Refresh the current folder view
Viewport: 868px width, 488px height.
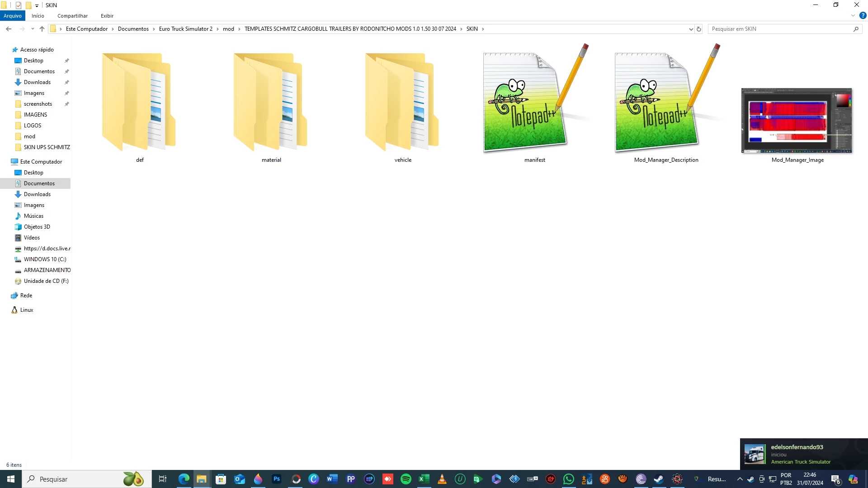[x=699, y=29]
